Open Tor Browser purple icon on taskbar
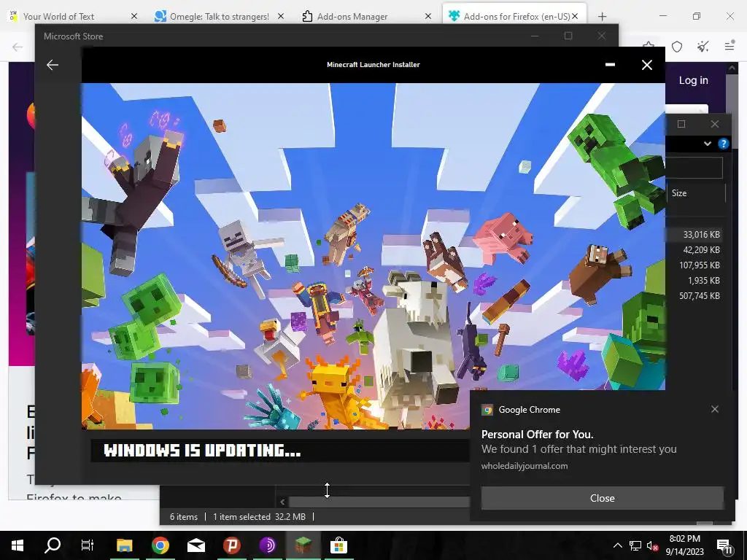747x560 pixels. pos(268,545)
